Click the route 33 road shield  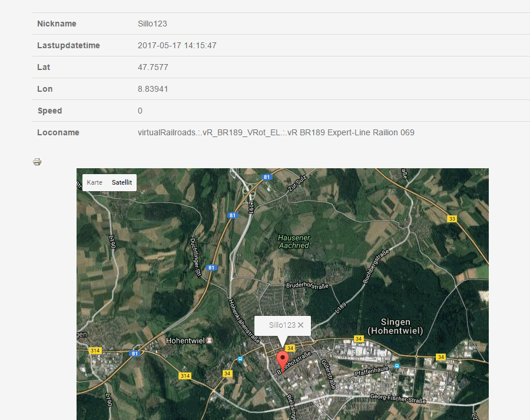[x=452, y=219]
